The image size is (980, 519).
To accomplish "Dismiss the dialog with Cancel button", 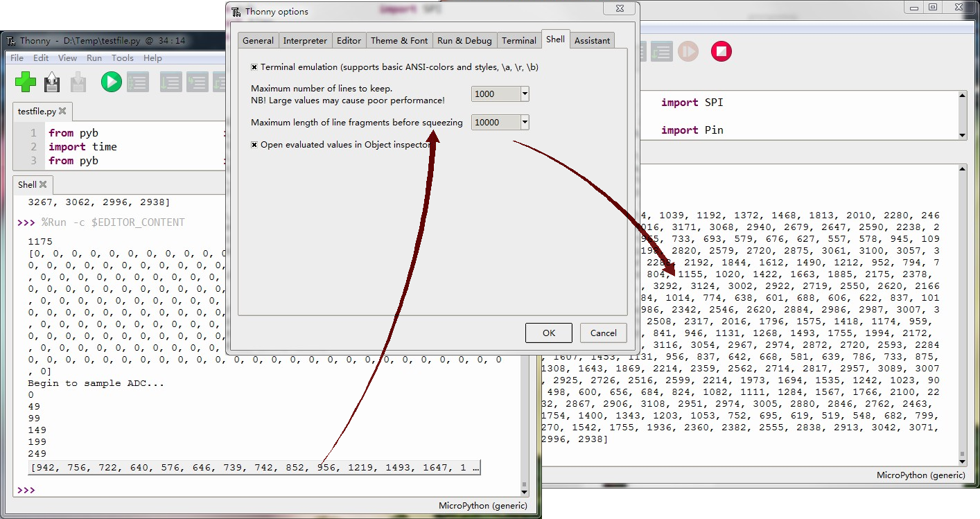I will click(604, 333).
